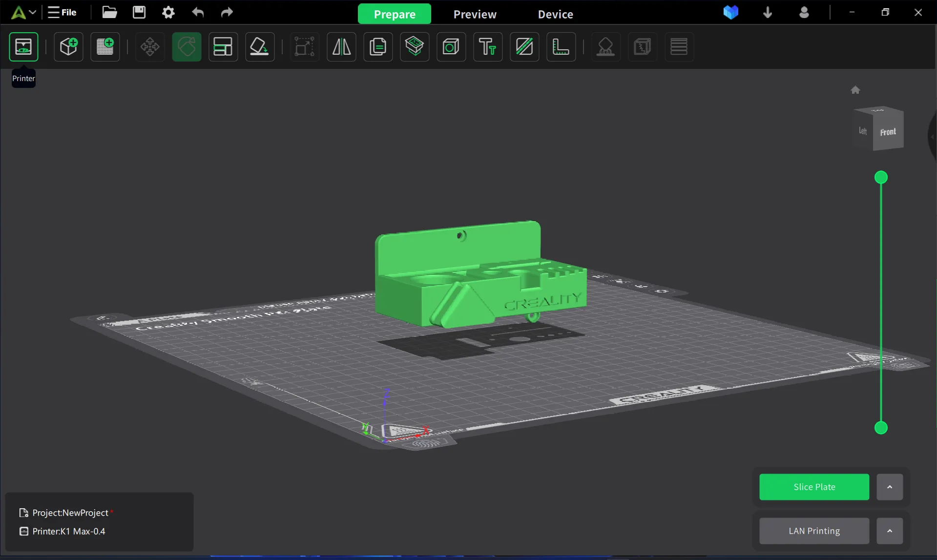Add a new build plate
Screen dimensions: 937x560
point(105,47)
